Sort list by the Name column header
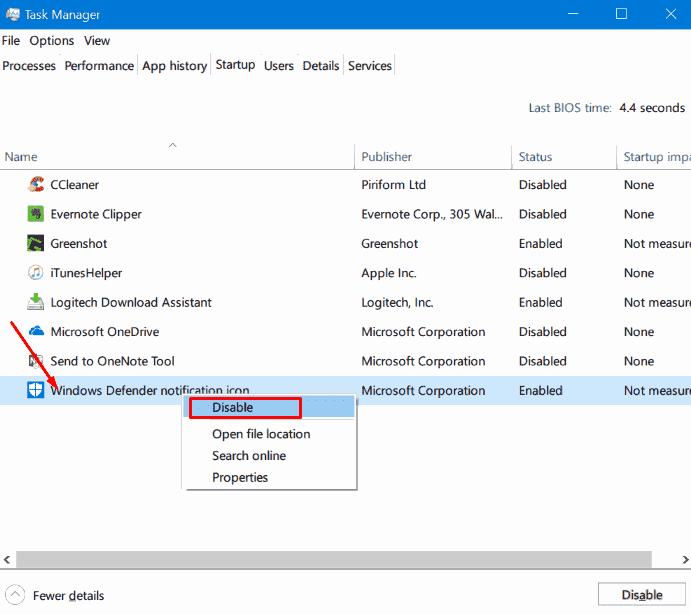Image resolution: width=691 pixels, height=615 pixels. click(21, 157)
